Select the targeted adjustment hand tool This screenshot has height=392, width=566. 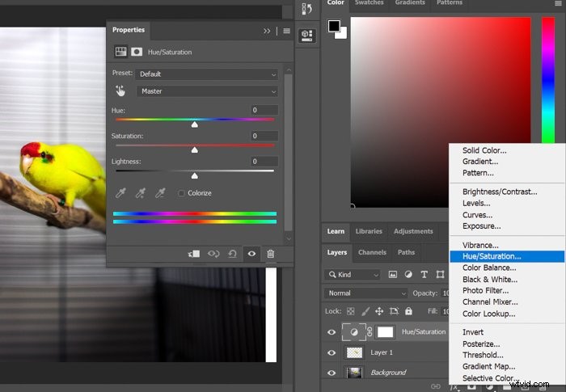tap(120, 91)
